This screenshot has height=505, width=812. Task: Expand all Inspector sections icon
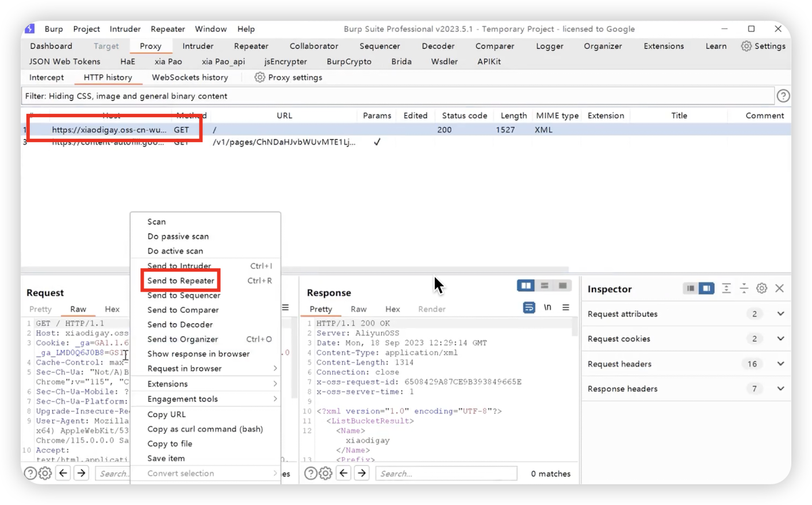click(726, 288)
